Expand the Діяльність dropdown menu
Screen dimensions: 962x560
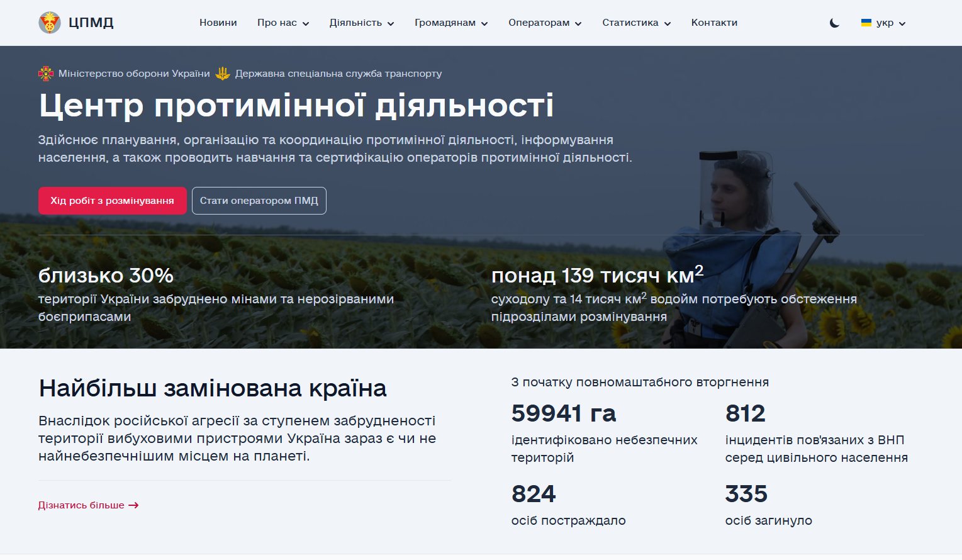pyautogui.click(x=362, y=23)
